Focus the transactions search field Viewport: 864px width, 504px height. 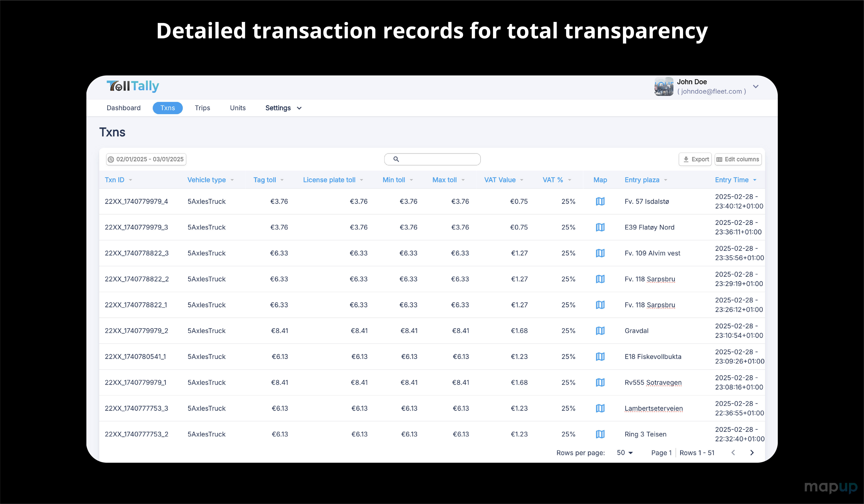pyautogui.click(x=432, y=159)
